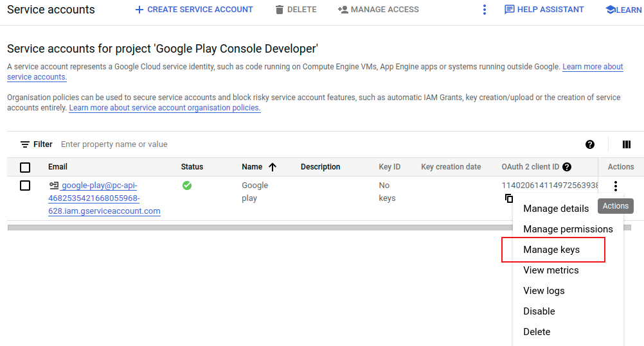Click the OAuth 2 client ID header
644x346 pixels.
tap(530, 167)
